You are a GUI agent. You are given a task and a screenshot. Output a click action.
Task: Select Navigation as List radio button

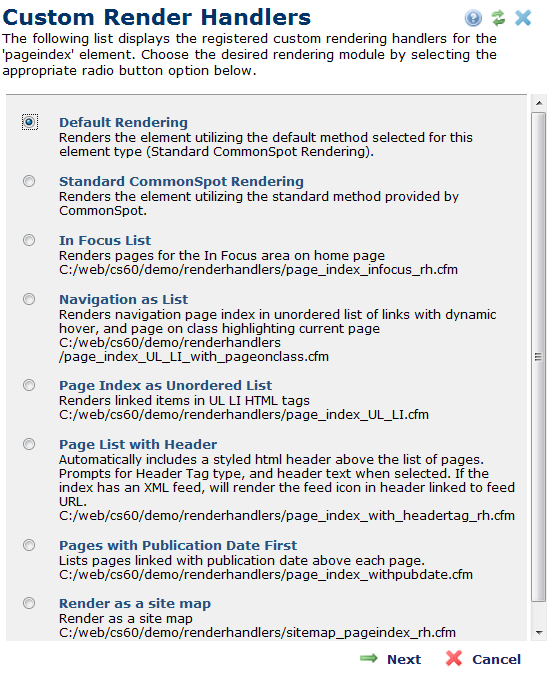click(29, 299)
